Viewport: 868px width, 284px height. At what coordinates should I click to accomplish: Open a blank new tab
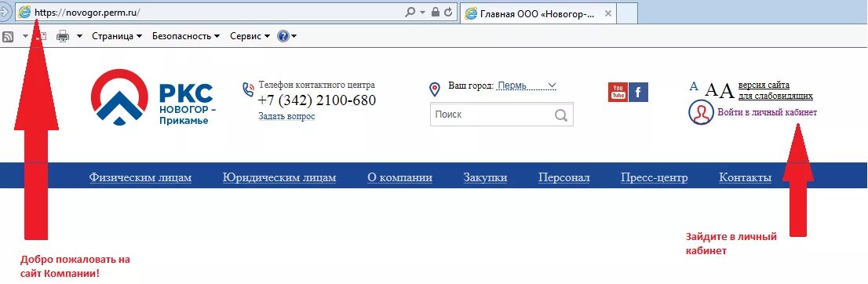[626, 13]
